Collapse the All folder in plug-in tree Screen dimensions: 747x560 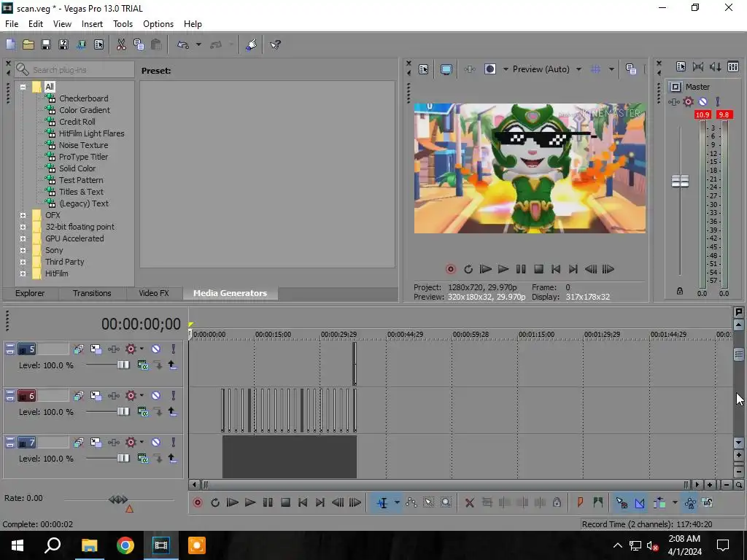point(23,87)
